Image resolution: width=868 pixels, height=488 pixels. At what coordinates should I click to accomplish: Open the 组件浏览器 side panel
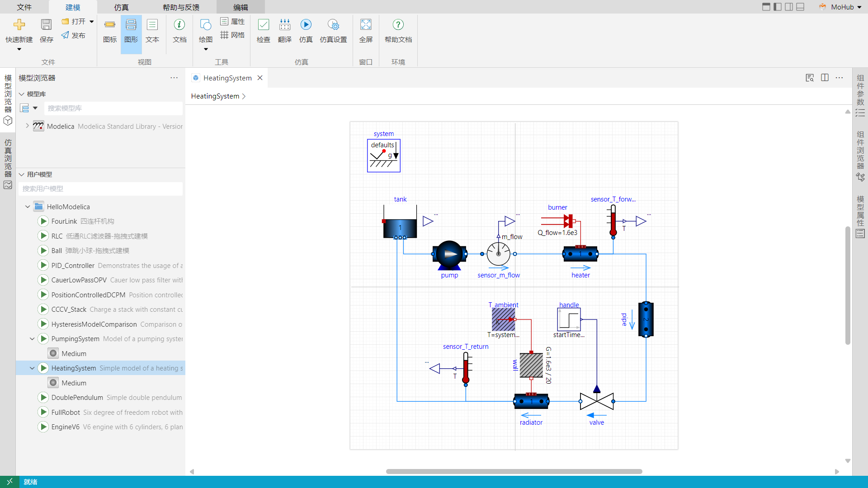[x=860, y=156]
